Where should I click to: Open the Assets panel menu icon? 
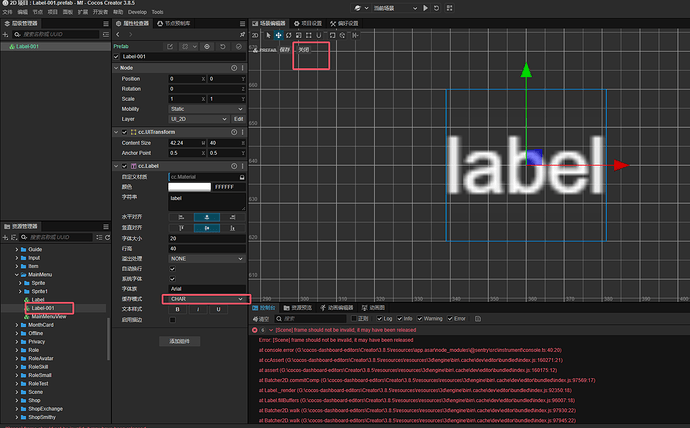[x=106, y=227]
